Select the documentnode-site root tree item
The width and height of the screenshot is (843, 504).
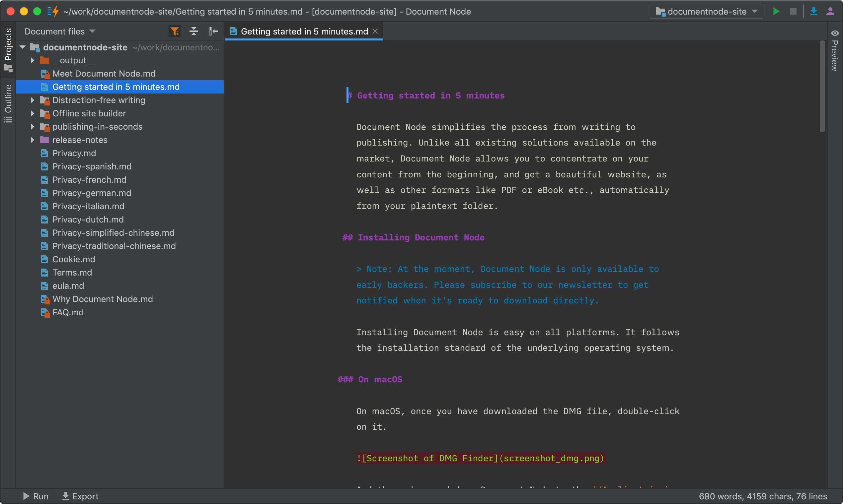click(x=120, y=47)
